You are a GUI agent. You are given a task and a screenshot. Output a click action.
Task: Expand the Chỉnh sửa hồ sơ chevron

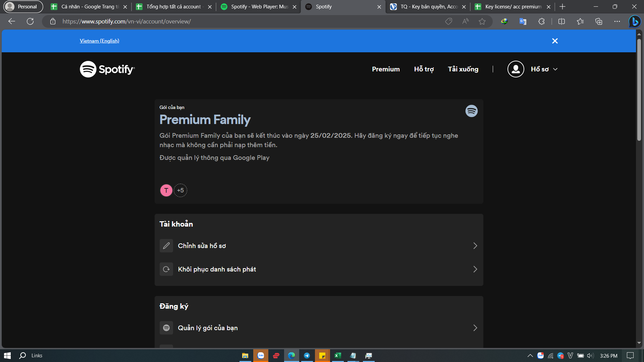tap(475, 246)
